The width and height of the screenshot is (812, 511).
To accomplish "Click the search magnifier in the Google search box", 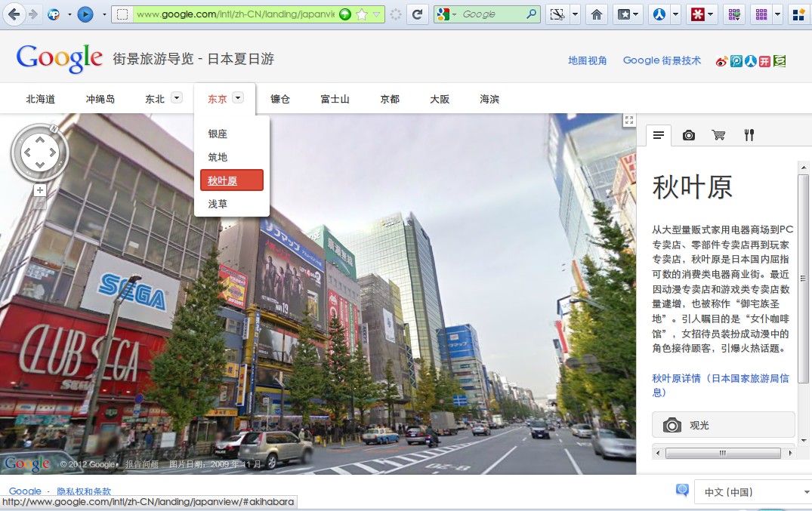I will [x=531, y=14].
